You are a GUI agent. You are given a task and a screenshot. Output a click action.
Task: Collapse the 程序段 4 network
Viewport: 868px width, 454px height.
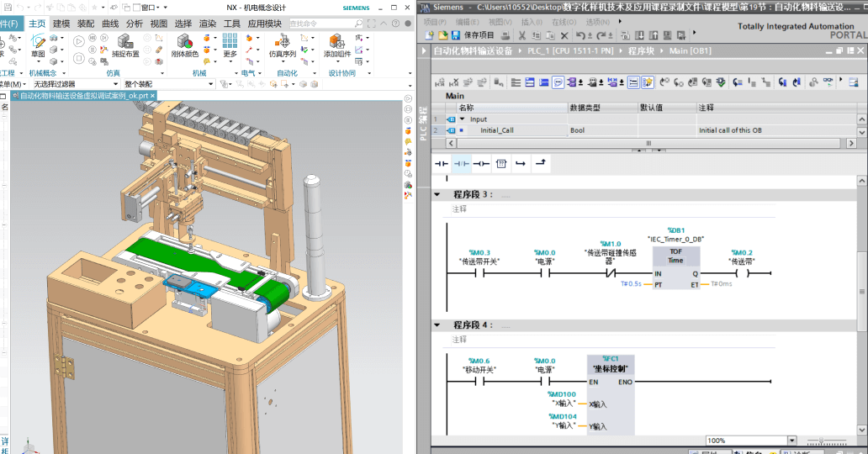[x=437, y=325]
